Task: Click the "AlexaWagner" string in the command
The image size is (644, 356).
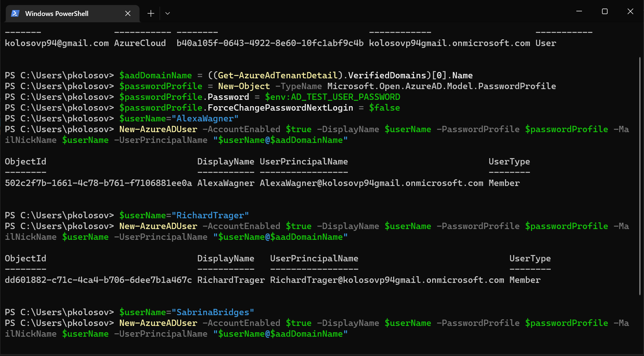Action: [205, 118]
